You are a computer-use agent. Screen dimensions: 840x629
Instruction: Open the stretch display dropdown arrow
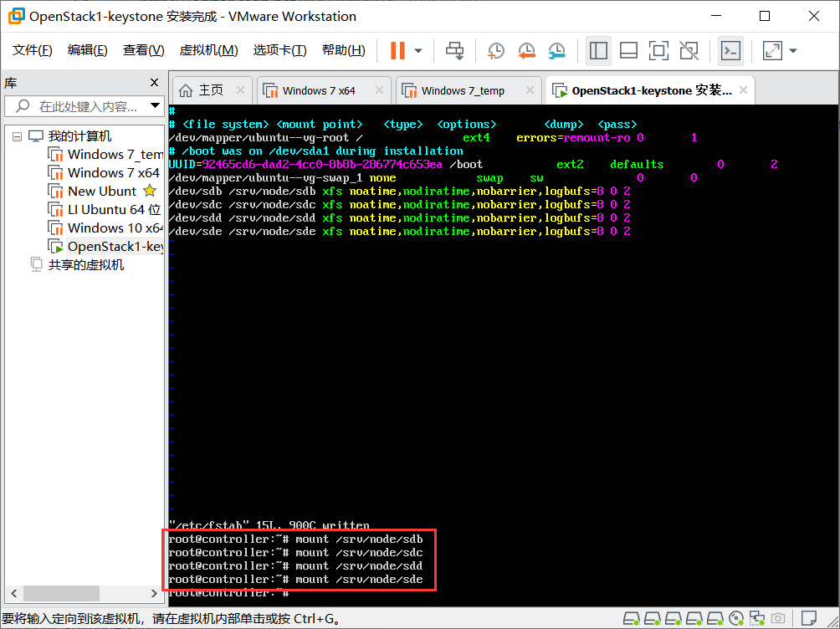pos(793,51)
